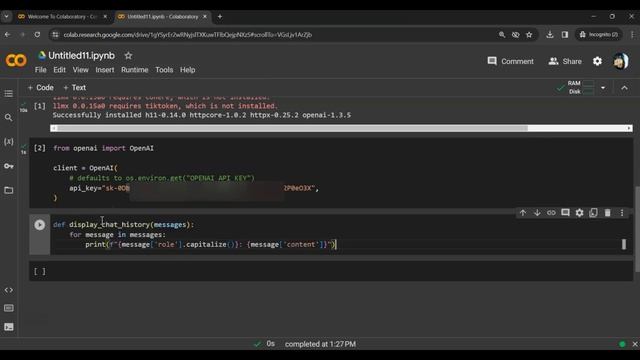Close the Welcome To Colaboratory tab
640x360 pixels.
click(105, 17)
